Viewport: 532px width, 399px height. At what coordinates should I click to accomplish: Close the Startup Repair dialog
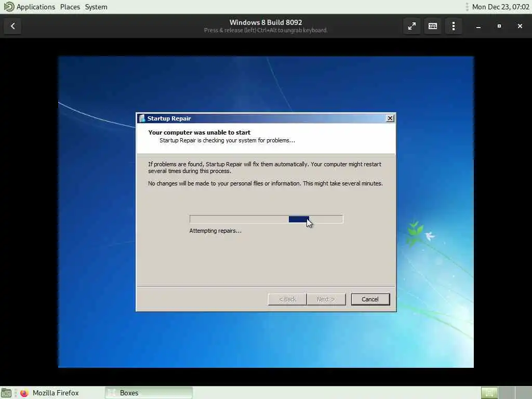click(390, 118)
